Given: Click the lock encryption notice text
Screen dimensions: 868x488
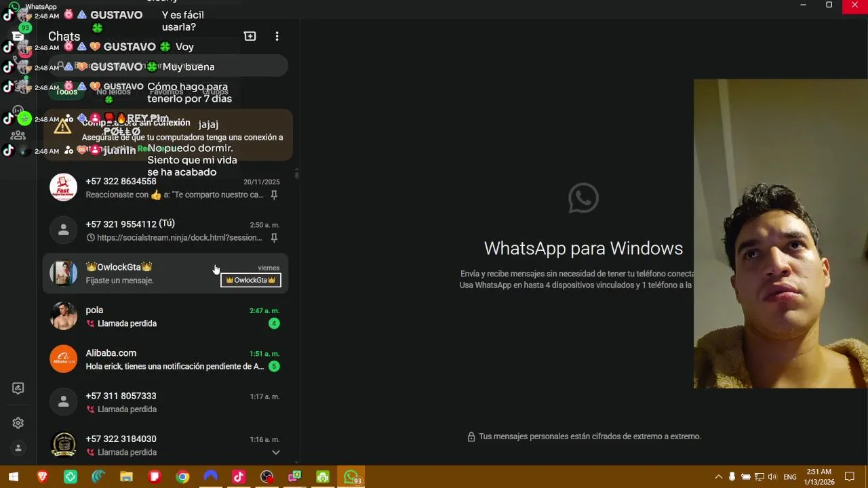Looking at the screenshot, I should (x=590, y=436).
